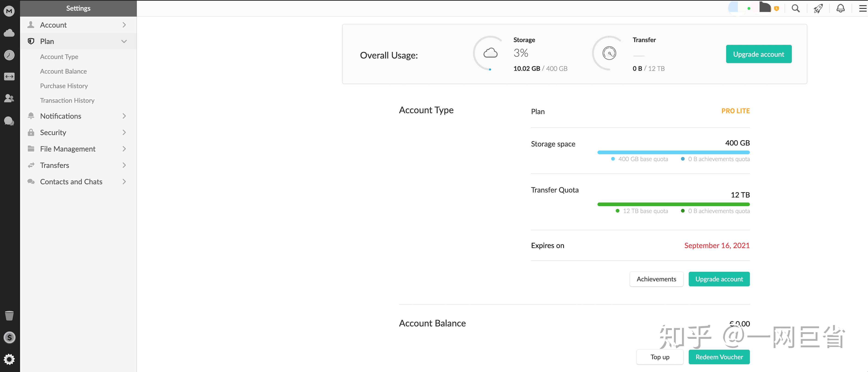
Task: Open Transfers via arrows sidebar icon
Action: point(9,77)
